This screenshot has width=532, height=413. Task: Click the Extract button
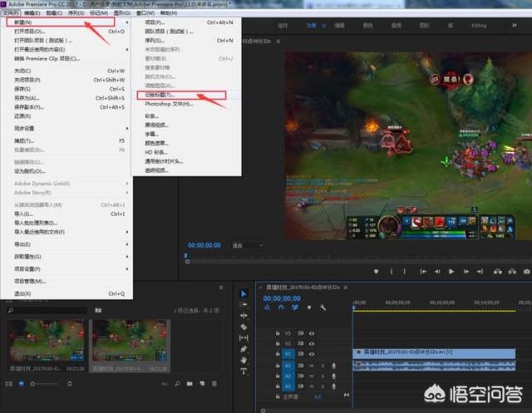point(512,272)
